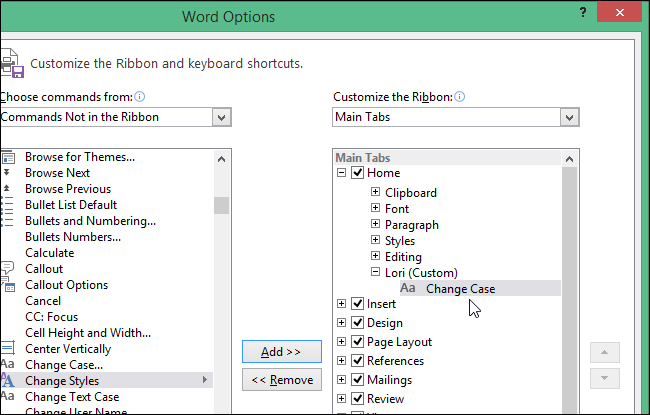
Task: Uncheck the Mailings tab checkbox
Action: point(357,379)
